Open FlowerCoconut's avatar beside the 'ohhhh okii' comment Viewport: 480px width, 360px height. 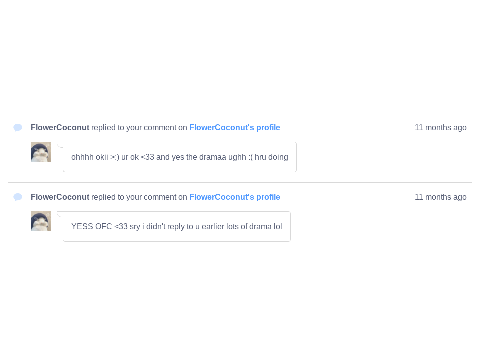pyautogui.click(x=41, y=152)
